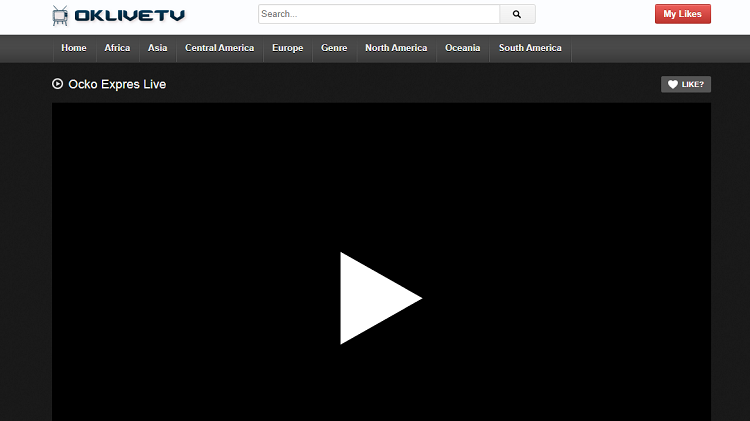The image size is (750, 421).
Task: Click the Ocko Expres Live title
Action: coord(117,84)
